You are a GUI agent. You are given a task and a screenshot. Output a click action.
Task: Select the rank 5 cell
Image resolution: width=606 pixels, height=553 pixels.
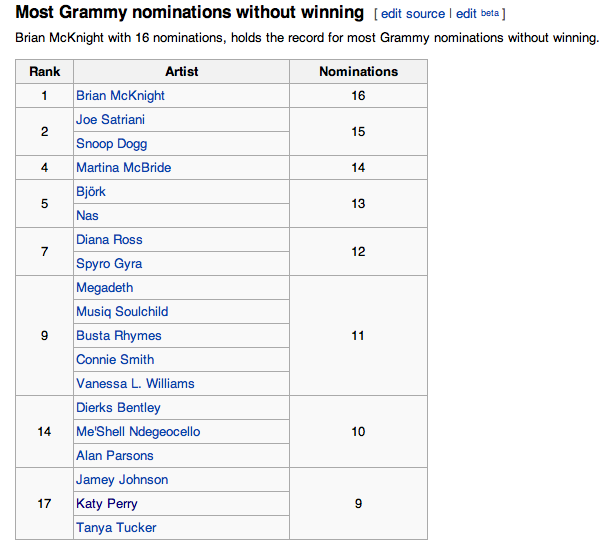click(44, 204)
